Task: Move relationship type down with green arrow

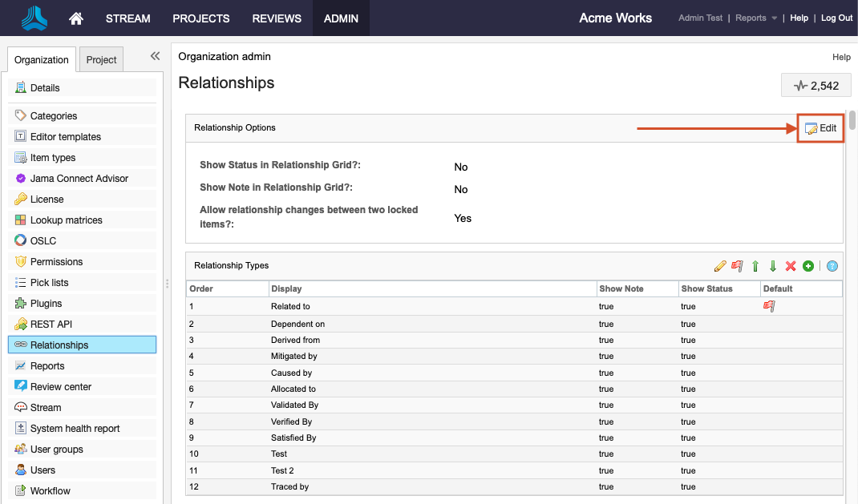Action: click(773, 266)
